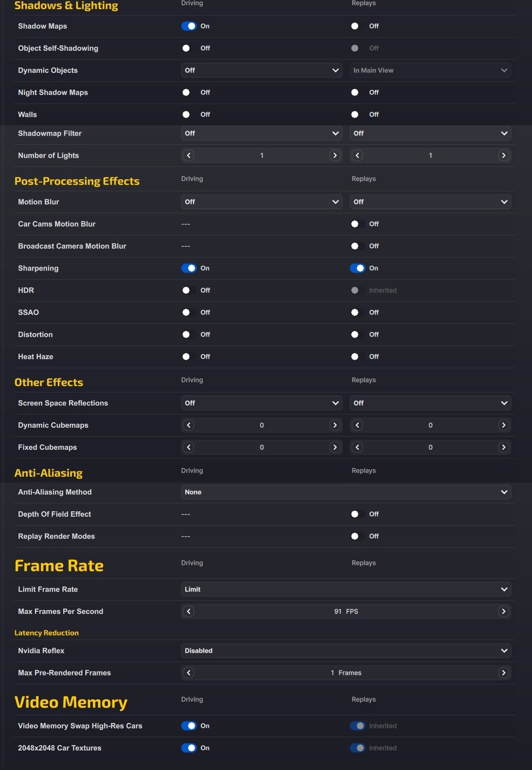The height and width of the screenshot is (770, 532).
Task: Open Anti-Aliasing Method dropdown
Action: [346, 492]
